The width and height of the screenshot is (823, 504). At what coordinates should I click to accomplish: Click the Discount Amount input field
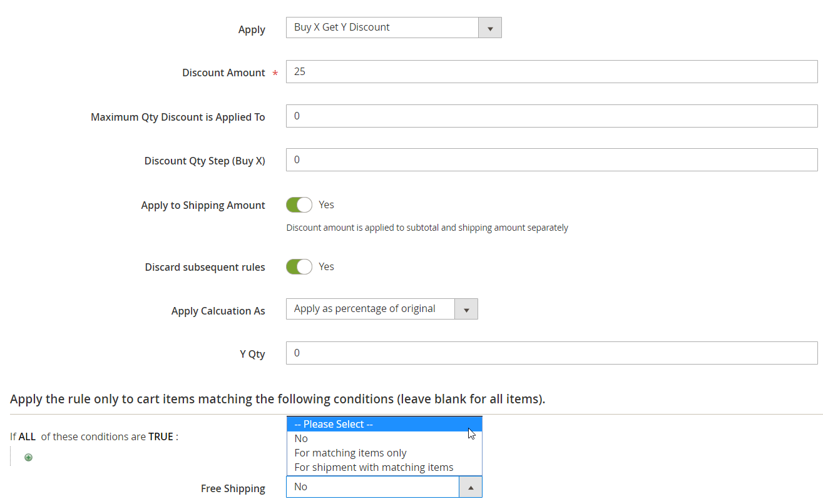coord(551,72)
